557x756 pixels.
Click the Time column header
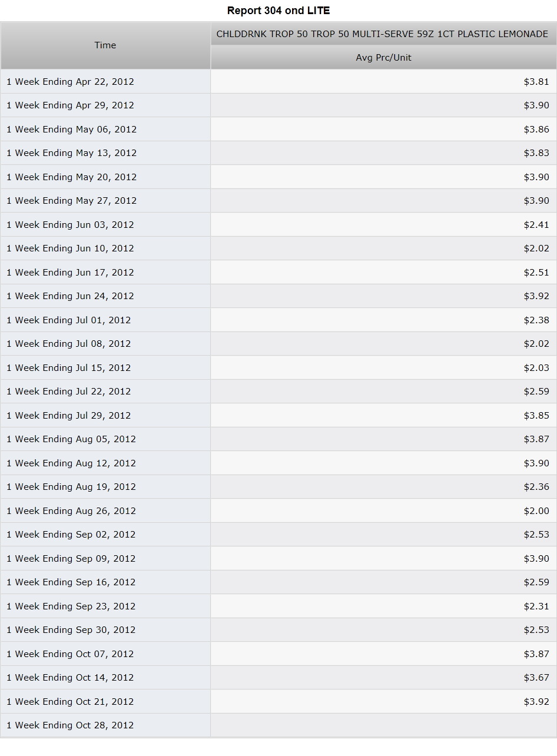point(105,45)
